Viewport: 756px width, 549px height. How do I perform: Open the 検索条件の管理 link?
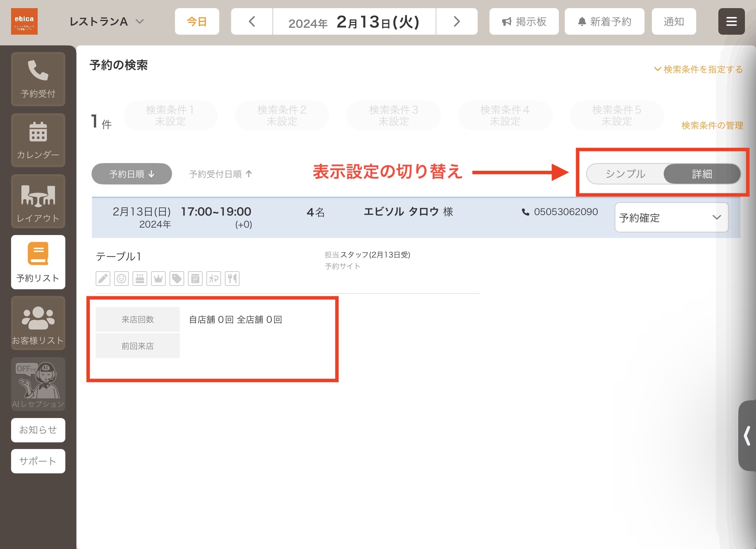(712, 125)
